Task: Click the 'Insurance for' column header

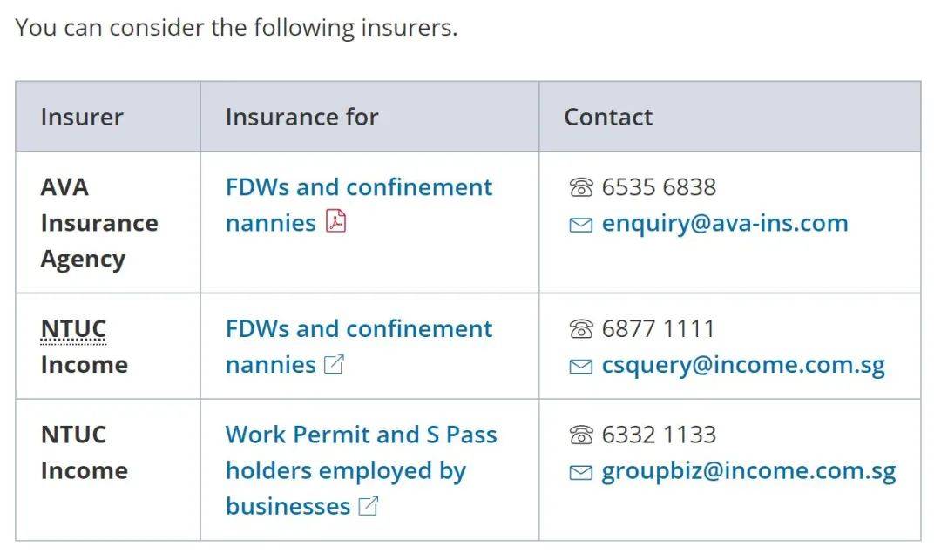Action: click(301, 117)
